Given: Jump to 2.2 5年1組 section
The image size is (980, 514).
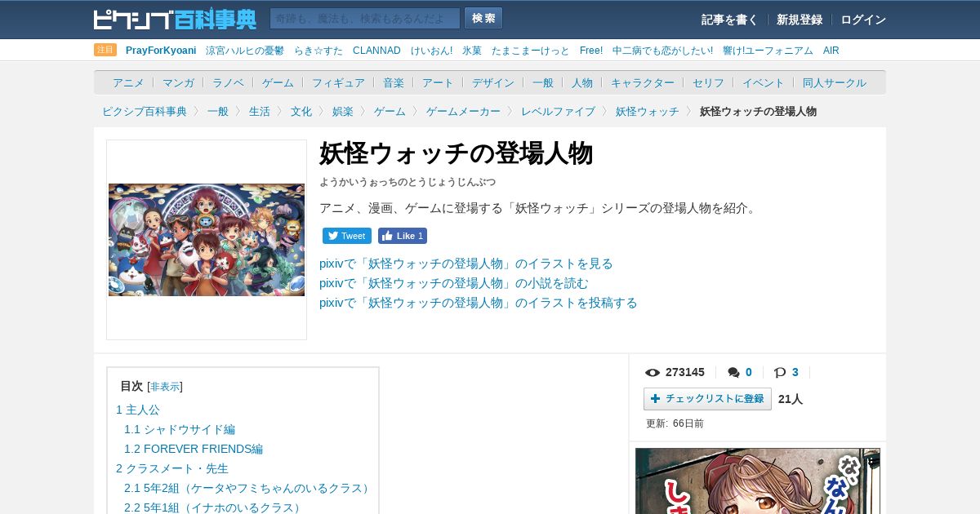Looking at the screenshot, I should click(x=215, y=507).
